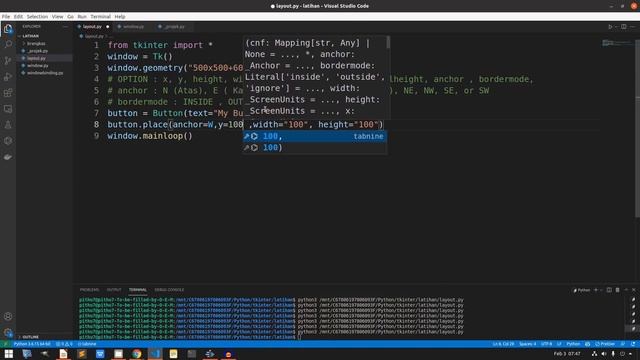This screenshot has width=640, height=360.
Task: Open the Explorer view in the activity bar
Action: [x=8, y=29]
